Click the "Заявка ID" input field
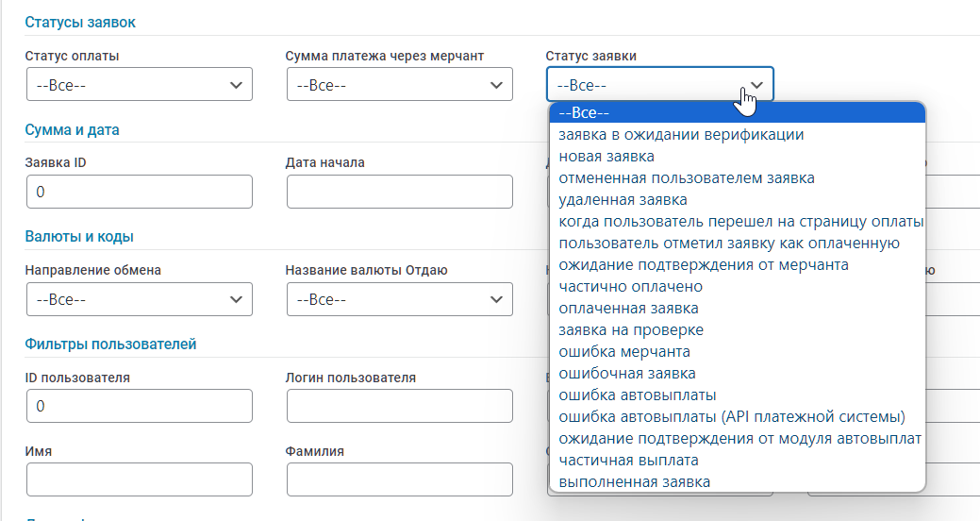Screen dimensions: 980x521 click(140, 192)
